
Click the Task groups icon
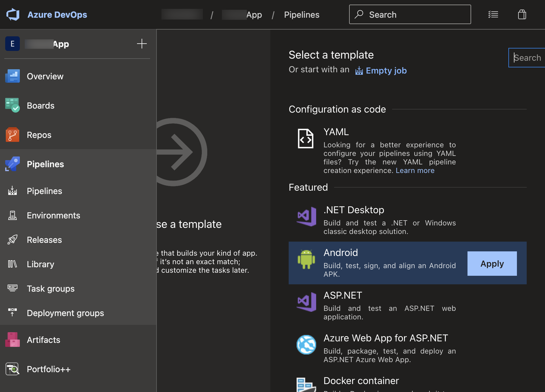pyautogui.click(x=13, y=288)
